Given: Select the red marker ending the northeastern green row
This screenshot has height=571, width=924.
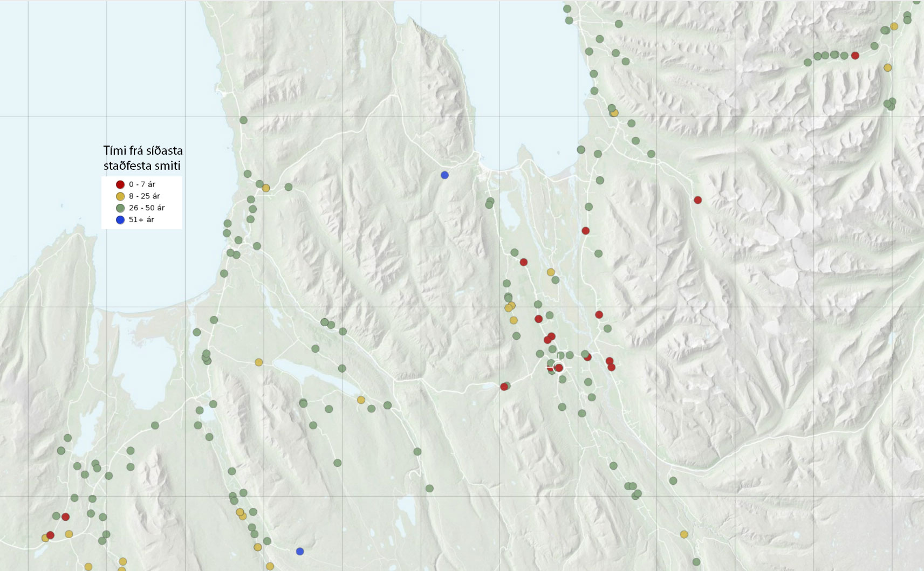Looking at the screenshot, I should (x=855, y=56).
